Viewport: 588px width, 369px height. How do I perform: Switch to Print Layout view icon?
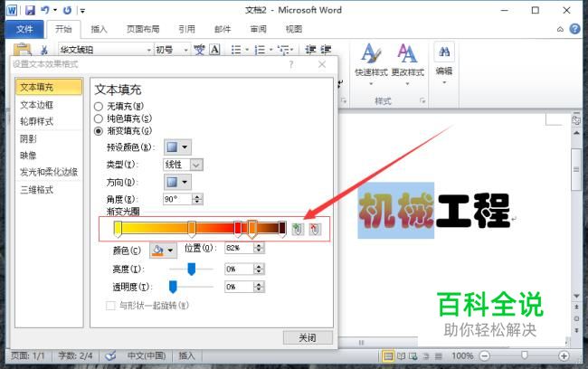pyautogui.click(x=388, y=355)
